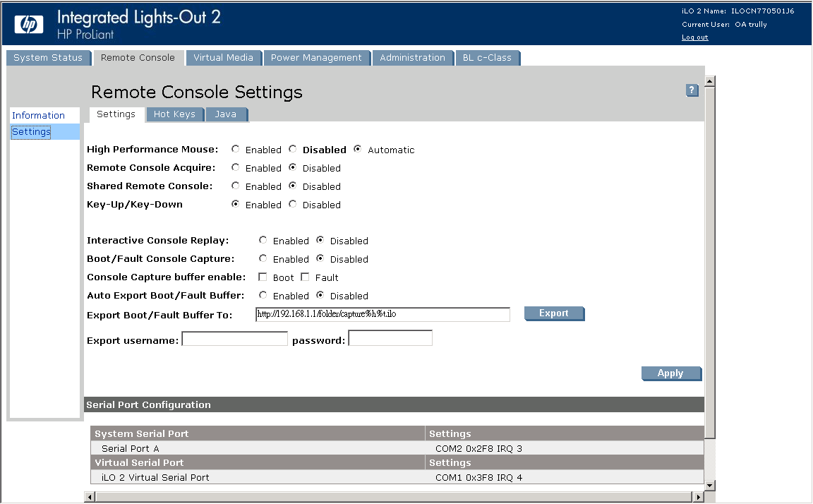Set High Performance Mouse to Disabled

click(293, 150)
